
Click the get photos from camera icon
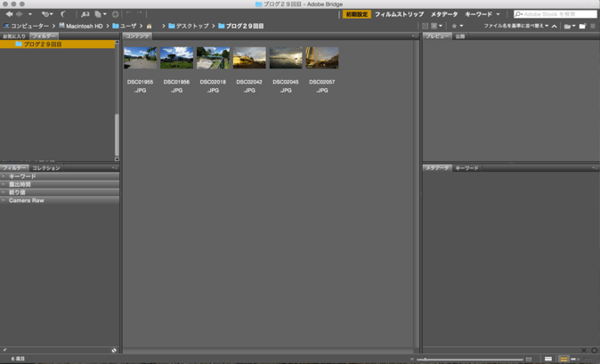click(85, 14)
